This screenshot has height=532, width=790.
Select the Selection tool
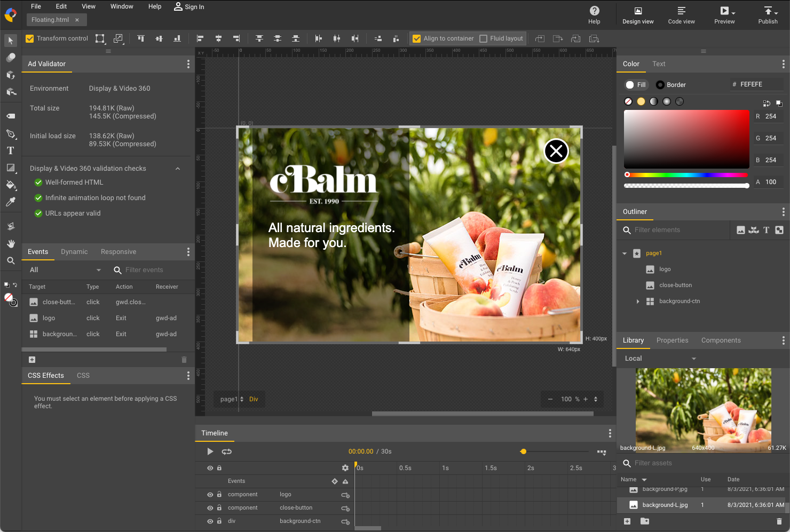click(x=11, y=41)
